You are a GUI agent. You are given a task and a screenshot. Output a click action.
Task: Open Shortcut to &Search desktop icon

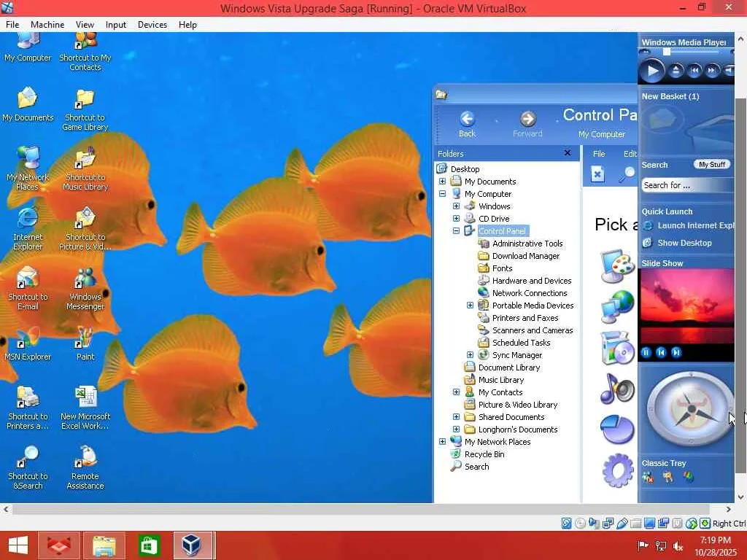coord(28,467)
